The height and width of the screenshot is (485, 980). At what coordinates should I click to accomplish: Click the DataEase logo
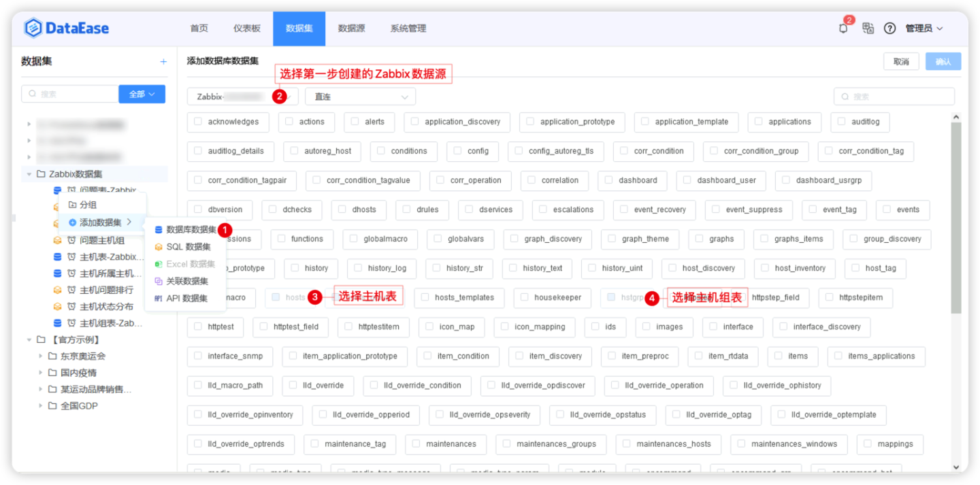tap(67, 28)
